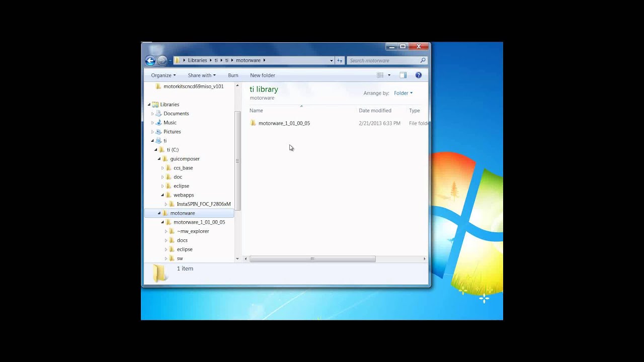This screenshot has height=362, width=644.
Task: Collapse the ti (C:) tree node
Action: [156, 150]
